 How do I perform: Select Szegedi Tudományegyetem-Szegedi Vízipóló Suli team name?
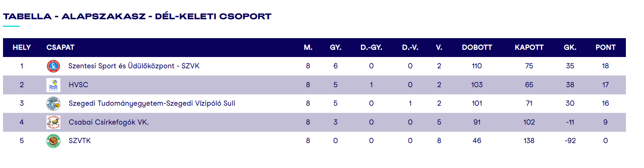pos(152,103)
